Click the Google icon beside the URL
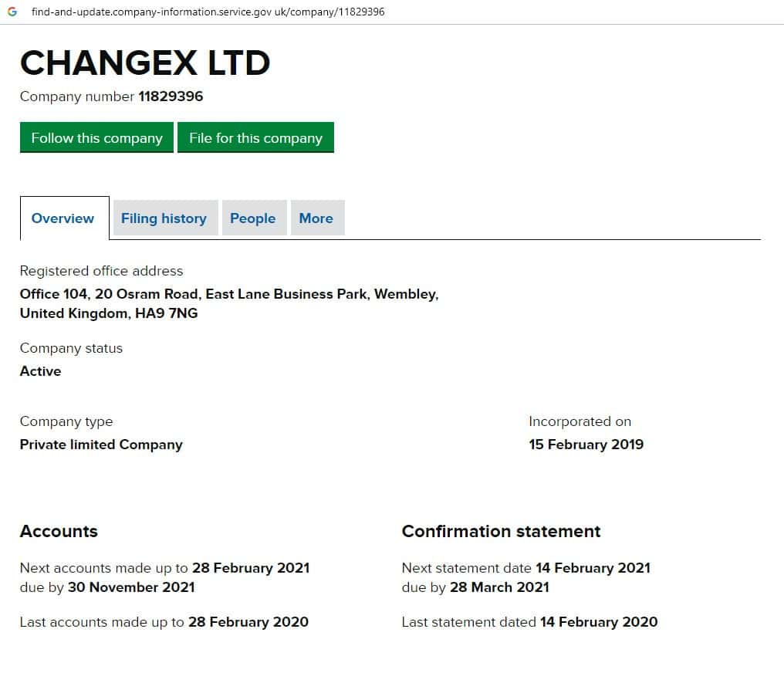Image resolution: width=784 pixels, height=673 pixels. [x=12, y=12]
